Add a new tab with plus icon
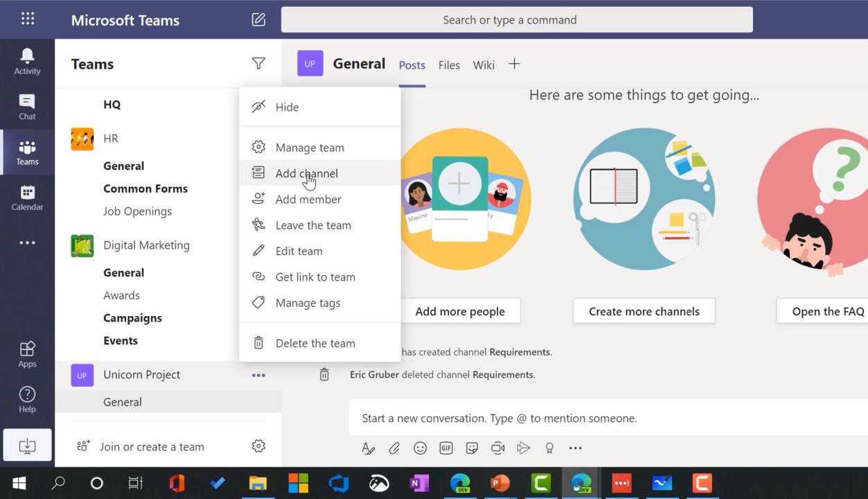Image resolution: width=868 pixels, height=499 pixels. click(x=514, y=64)
